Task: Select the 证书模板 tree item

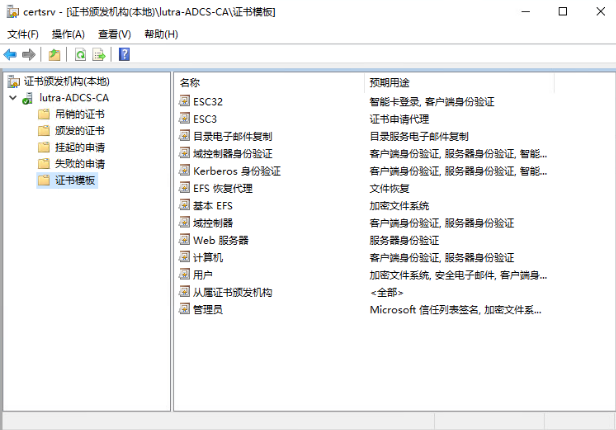Action: point(75,180)
